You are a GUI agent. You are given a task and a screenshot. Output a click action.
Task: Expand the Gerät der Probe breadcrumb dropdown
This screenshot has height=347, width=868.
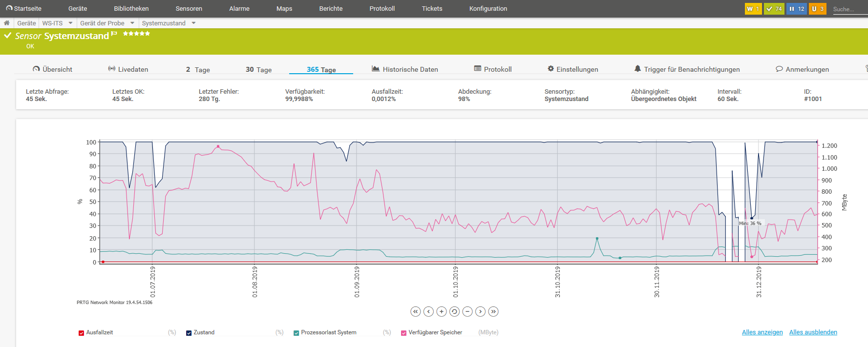[132, 23]
